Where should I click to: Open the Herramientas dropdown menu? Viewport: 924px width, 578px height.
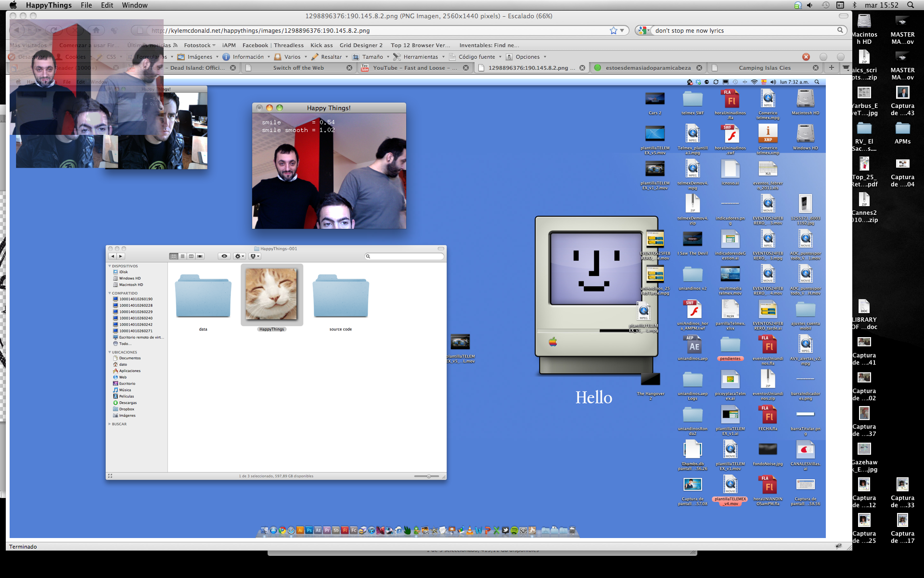click(x=420, y=57)
